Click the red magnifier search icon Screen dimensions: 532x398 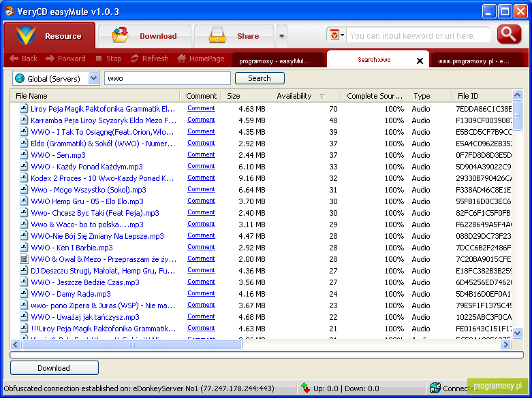click(509, 34)
